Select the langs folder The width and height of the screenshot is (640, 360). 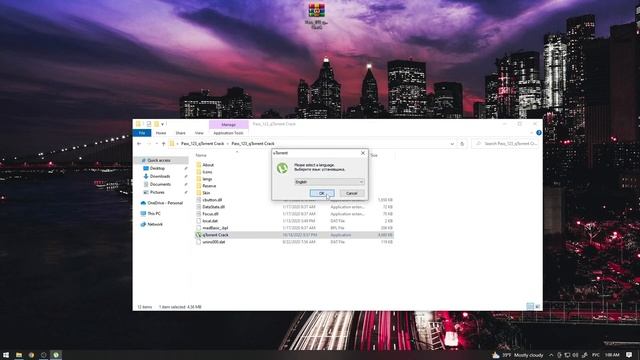pos(207,179)
